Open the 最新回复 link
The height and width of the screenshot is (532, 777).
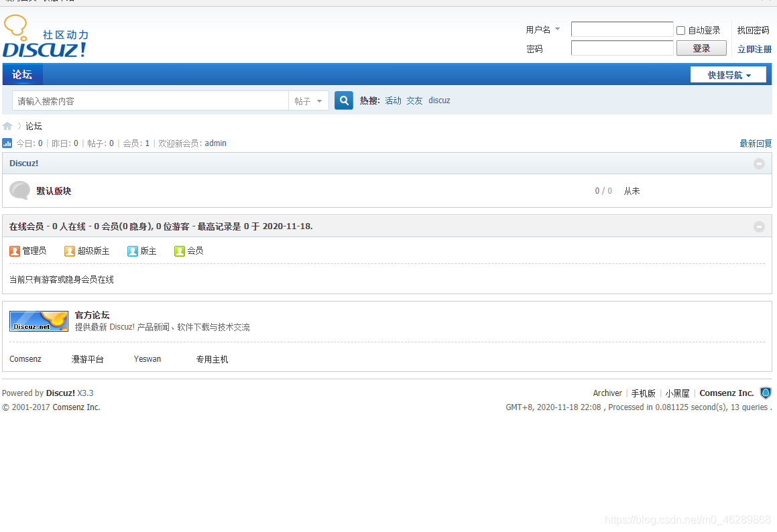click(756, 143)
